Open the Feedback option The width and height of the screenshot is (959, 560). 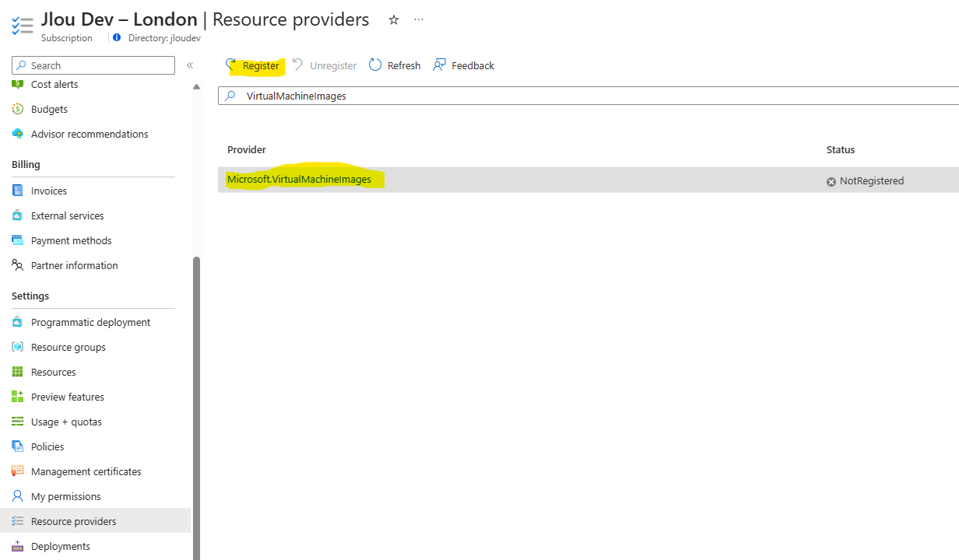(x=464, y=65)
